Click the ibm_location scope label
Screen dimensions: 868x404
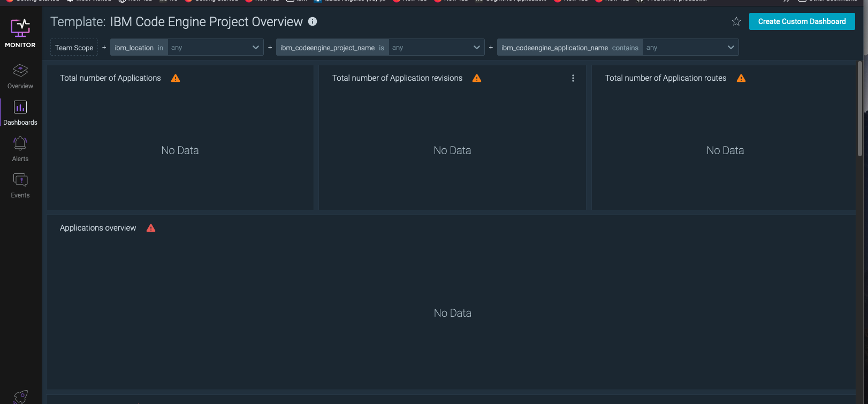pos(134,48)
